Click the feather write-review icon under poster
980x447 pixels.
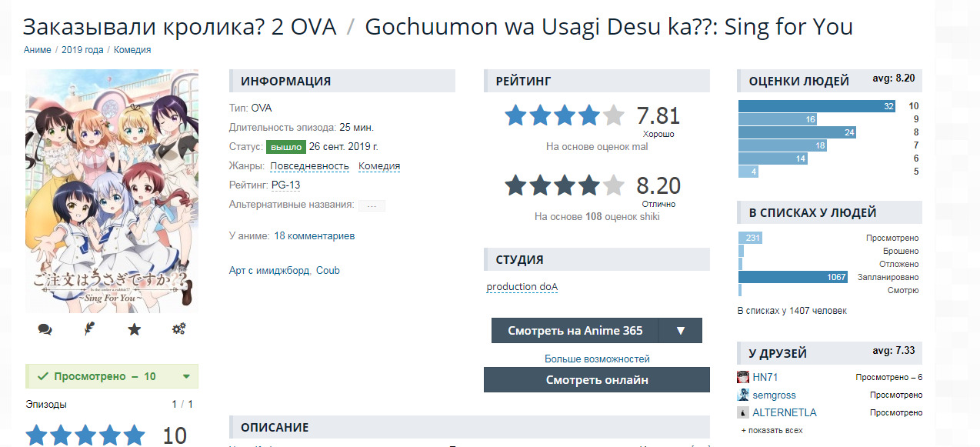(x=89, y=329)
